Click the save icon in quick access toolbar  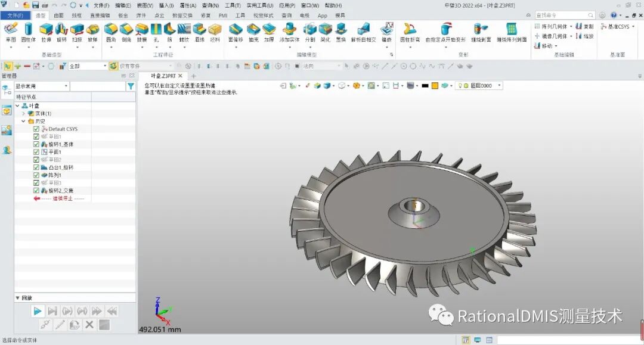pyautogui.click(x=35, y=5)
